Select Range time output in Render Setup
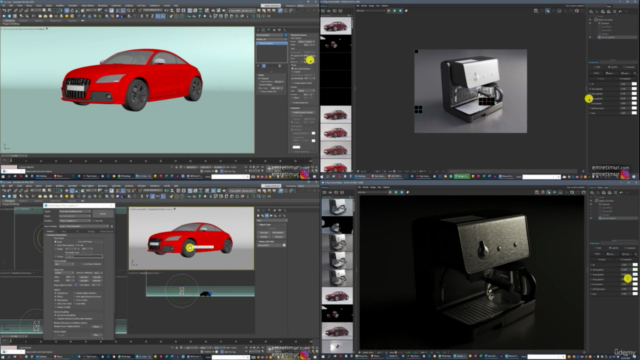Image resolution: width=640 pixels, height=360 pixels. coord(55,249)
